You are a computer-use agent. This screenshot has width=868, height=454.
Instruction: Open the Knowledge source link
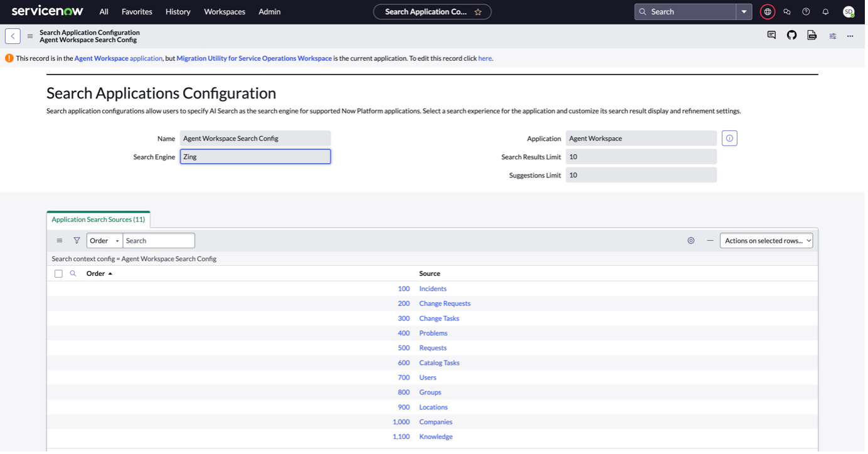coord(438,438)
